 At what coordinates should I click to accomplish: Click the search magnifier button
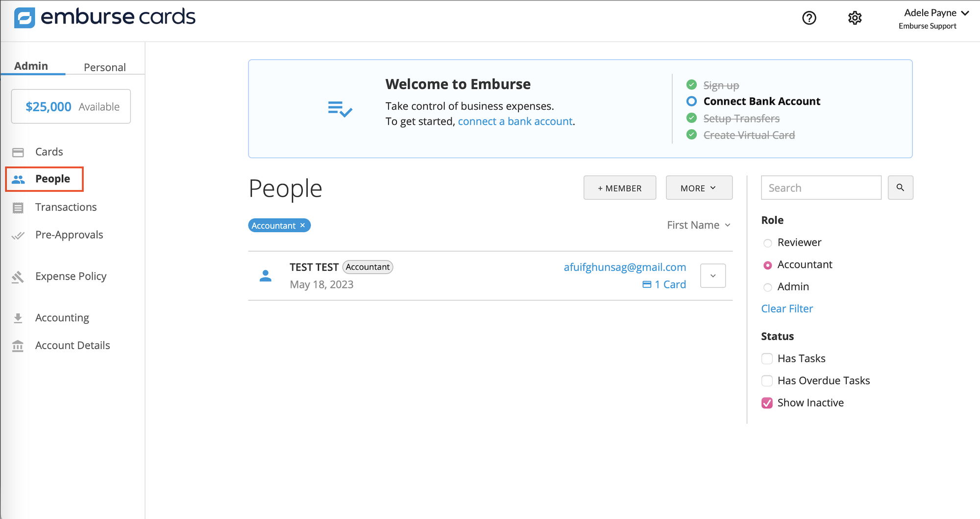click(901, 188)
